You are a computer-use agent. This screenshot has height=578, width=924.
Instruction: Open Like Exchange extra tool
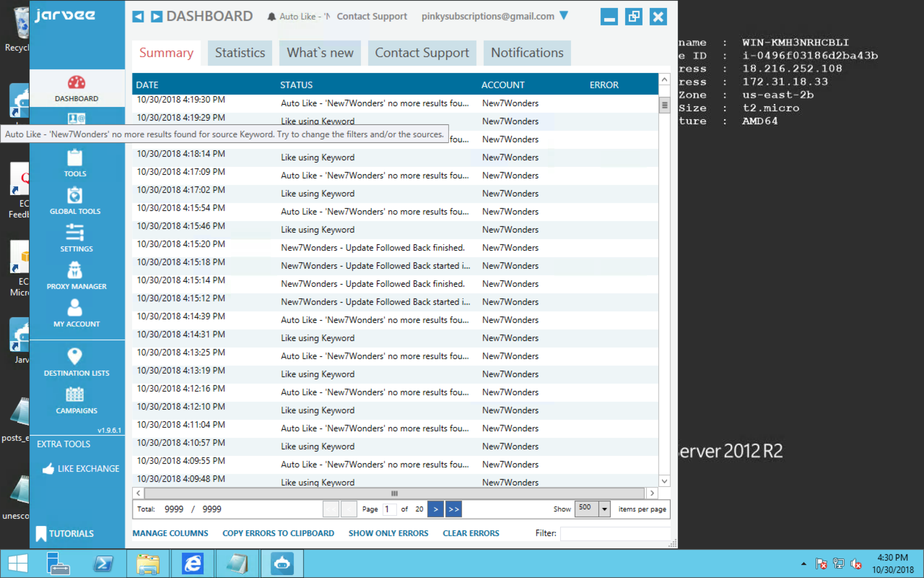[81, 469]
